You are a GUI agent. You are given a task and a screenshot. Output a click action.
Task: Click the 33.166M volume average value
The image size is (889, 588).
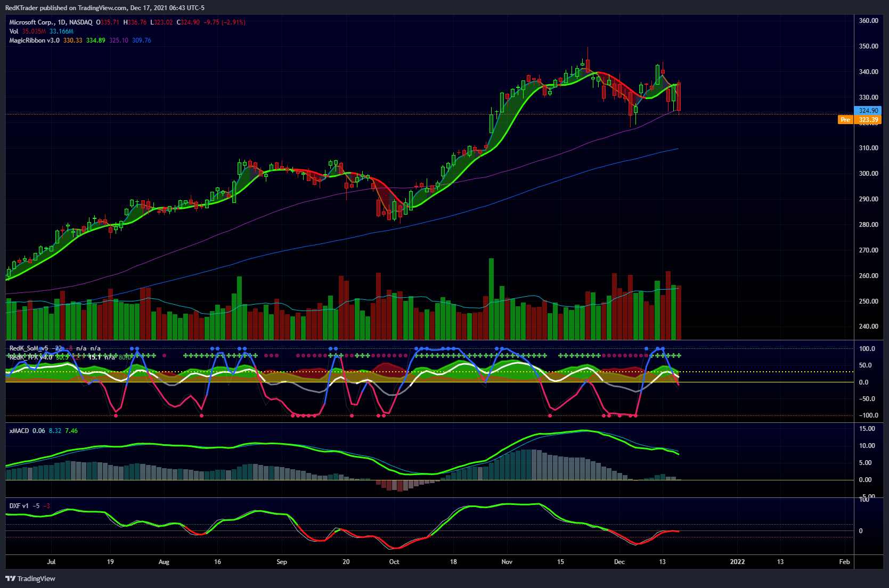coord(62,31)
